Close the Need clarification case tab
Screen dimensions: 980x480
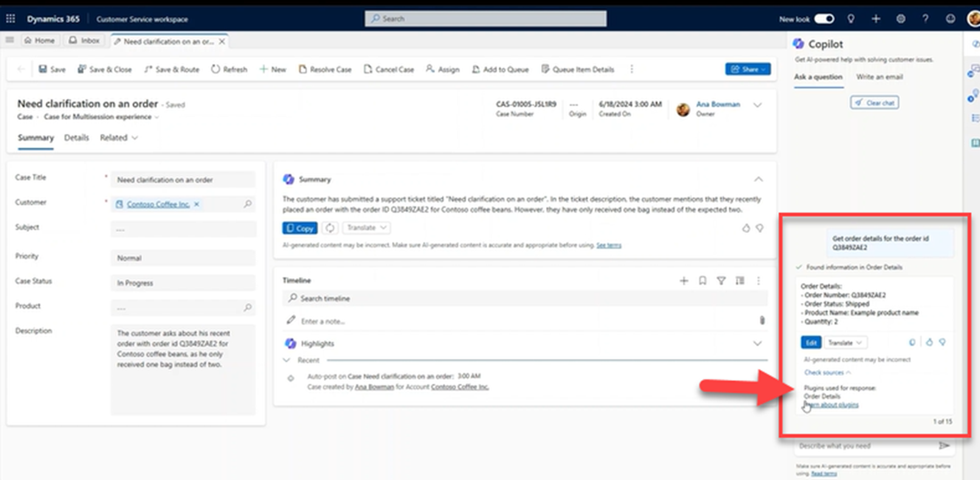click(x=222, y=41)
